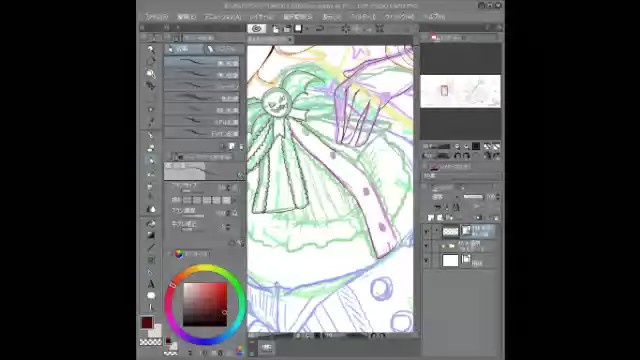
Task: Click the timeline button below the canvas
Action: coord(266,347)
